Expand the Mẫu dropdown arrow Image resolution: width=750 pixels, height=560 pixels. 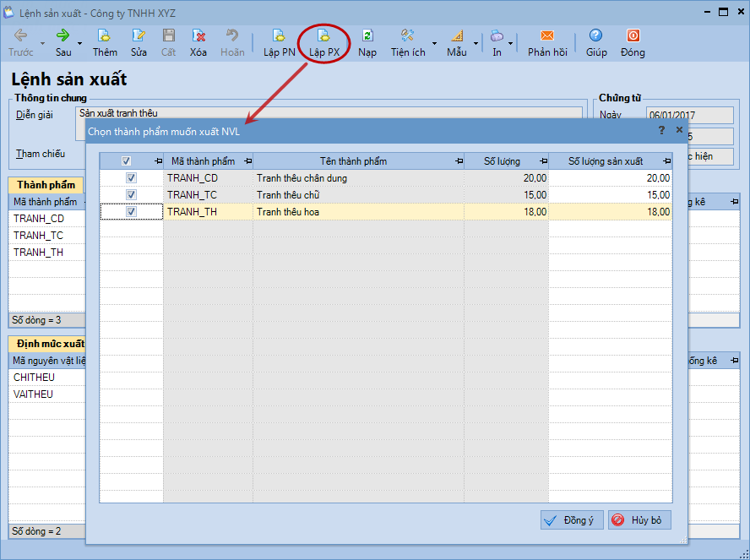pyautogui.click(x=476, y=43)
